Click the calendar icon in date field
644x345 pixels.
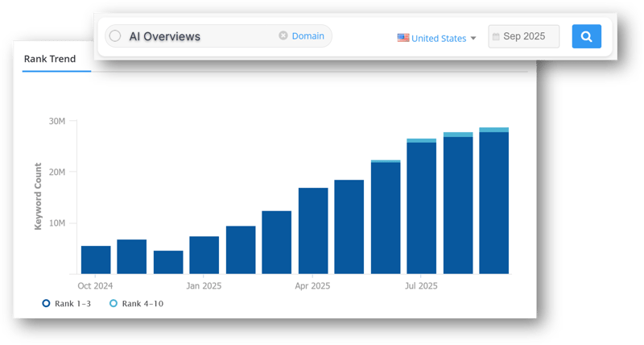tap(496, 37)
